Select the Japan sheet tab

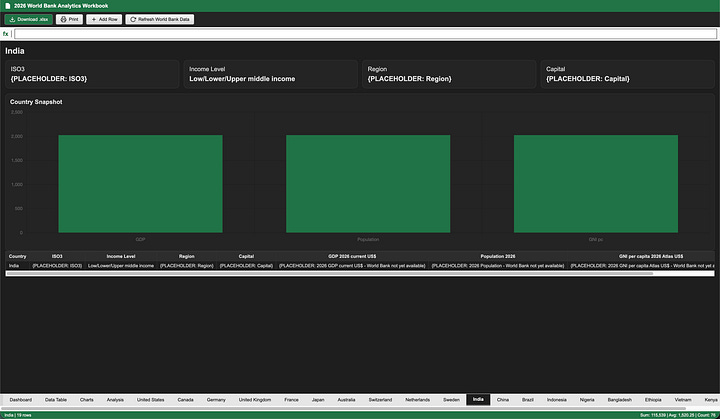(318, 400)
